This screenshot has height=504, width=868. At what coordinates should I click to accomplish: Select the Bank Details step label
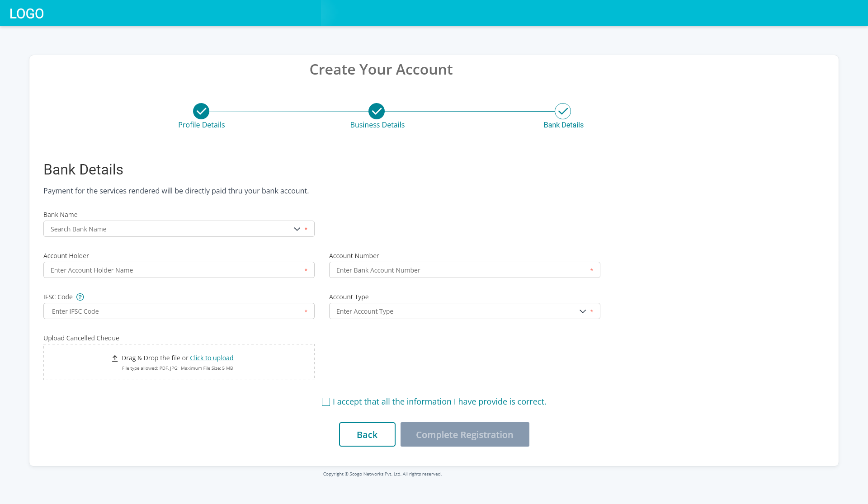click(563, 125)
